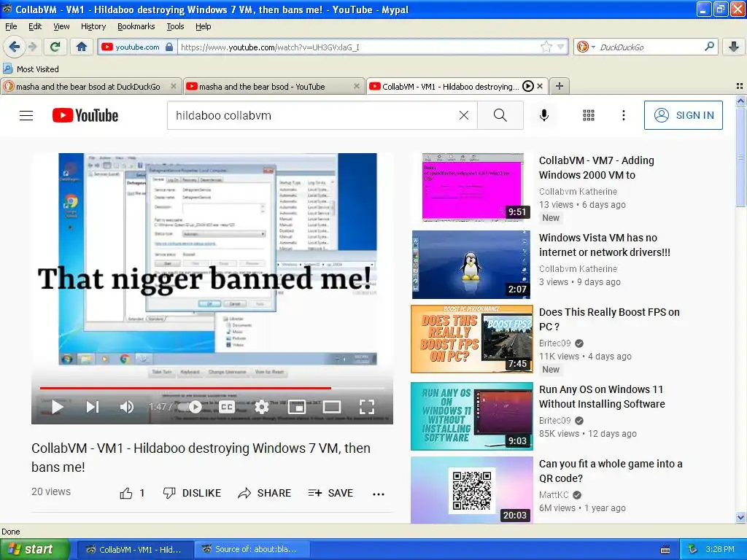Open Collabvm Katherine channel under the Vista video
Screen dimensions: 747x560
(x=578, y=268)
